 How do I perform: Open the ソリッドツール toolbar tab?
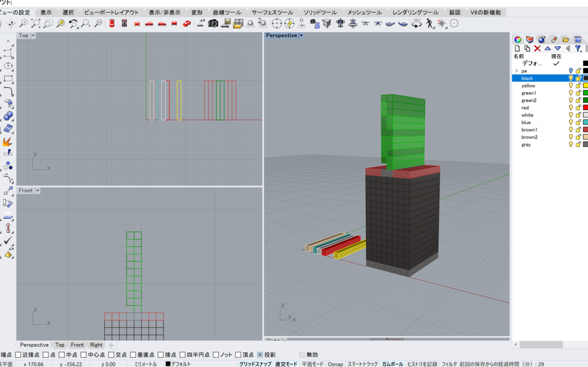coord(320,13)
